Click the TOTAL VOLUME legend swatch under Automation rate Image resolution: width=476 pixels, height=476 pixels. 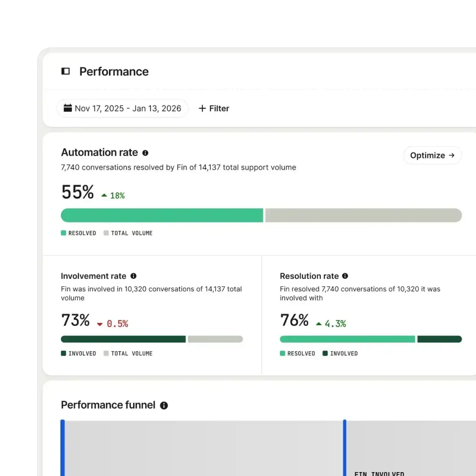106,233
